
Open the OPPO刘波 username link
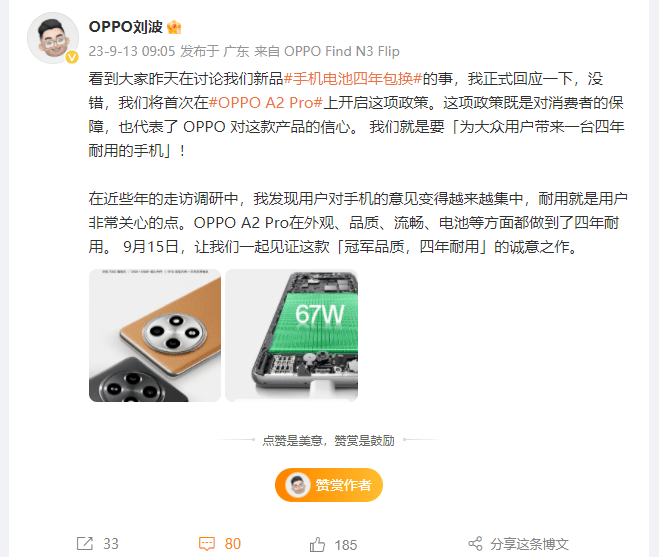click(x=125, y=27)
